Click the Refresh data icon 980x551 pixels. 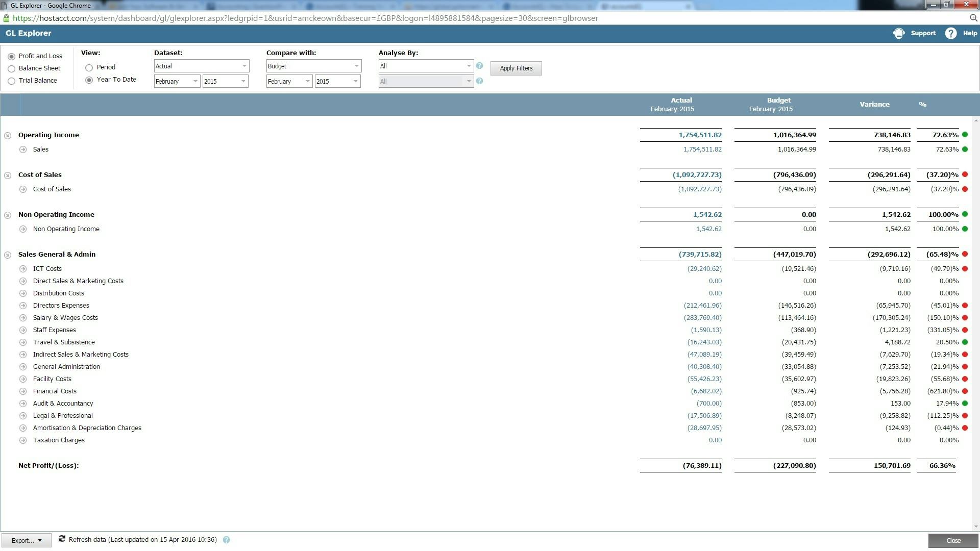click(x=62, y=539)
